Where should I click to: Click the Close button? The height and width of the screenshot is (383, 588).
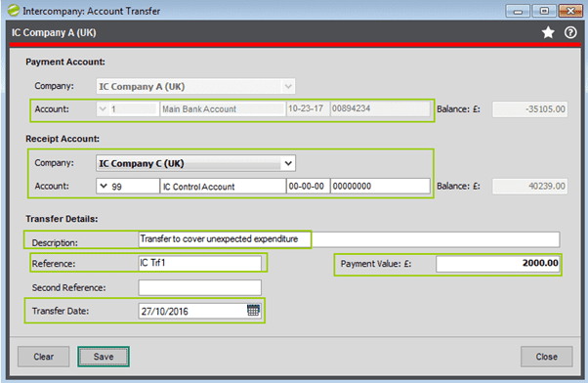(x=546, y=357)
